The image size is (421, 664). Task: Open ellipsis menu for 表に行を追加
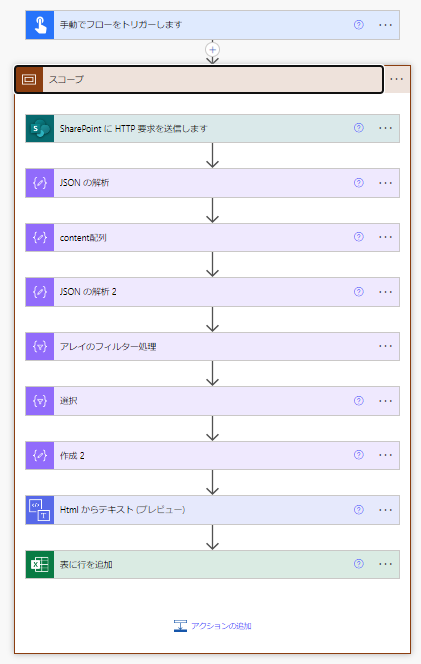click(385, 564)
